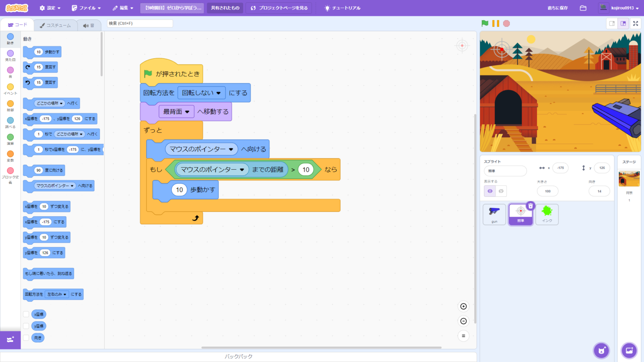Viewport: 644px width, 362px height.
Task: Open the 最背面 layer dropdown
Action: coord(177,111)
